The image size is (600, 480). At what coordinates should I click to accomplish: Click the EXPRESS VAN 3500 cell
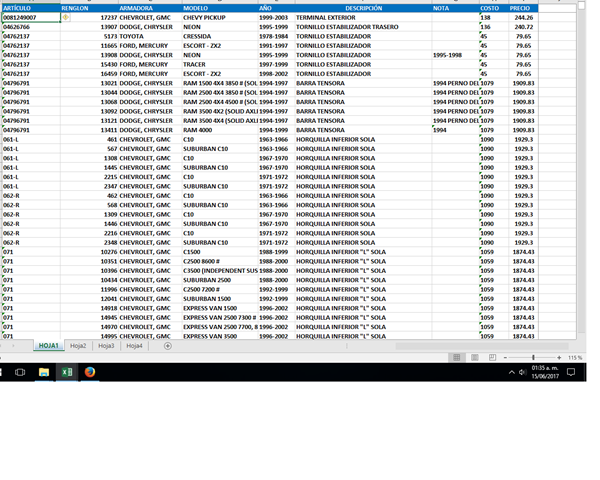point(220,336)
